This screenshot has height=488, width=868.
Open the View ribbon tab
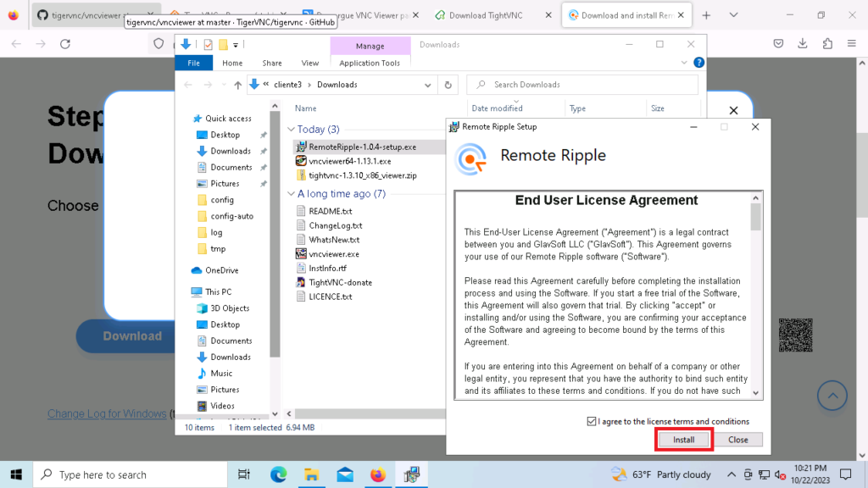[x=310, y=63]
